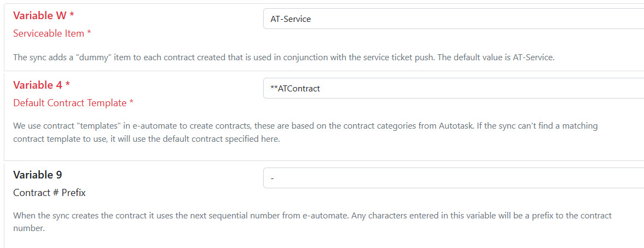Click the phrase "default contract specified here"
The height and width of the screenshot is (248, 644).
(219, 139)
